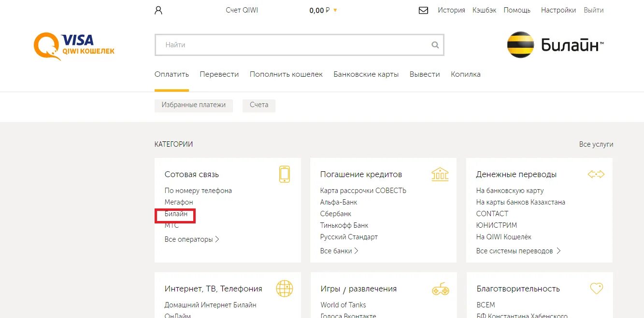The image size is (644, 318).
Task: Expand Все системы переводов list
Action: pos(518,251)
